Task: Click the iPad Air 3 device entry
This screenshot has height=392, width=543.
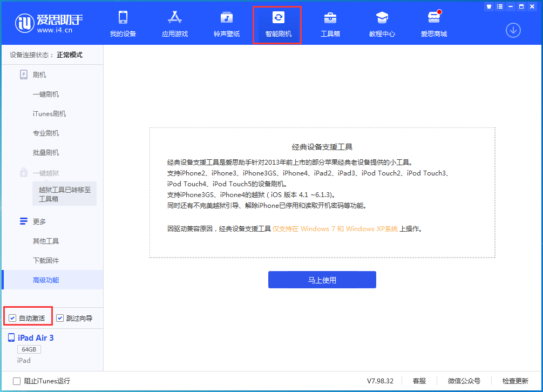Action: coord(35,337)
